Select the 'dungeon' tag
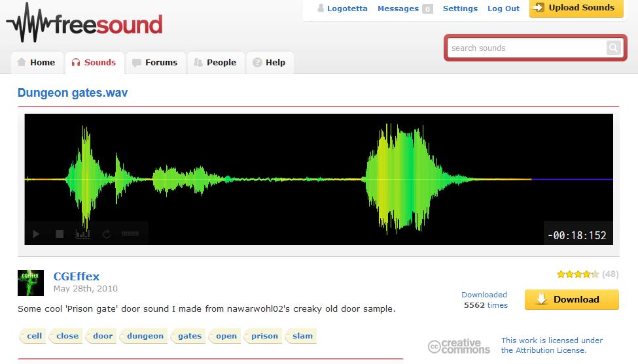Image resolution: width=638 pixels, height=364 pixels. pos(145,336)
